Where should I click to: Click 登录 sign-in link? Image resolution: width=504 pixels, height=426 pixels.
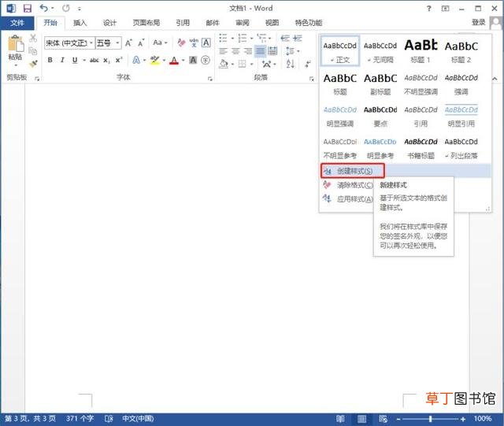[478, 22]
